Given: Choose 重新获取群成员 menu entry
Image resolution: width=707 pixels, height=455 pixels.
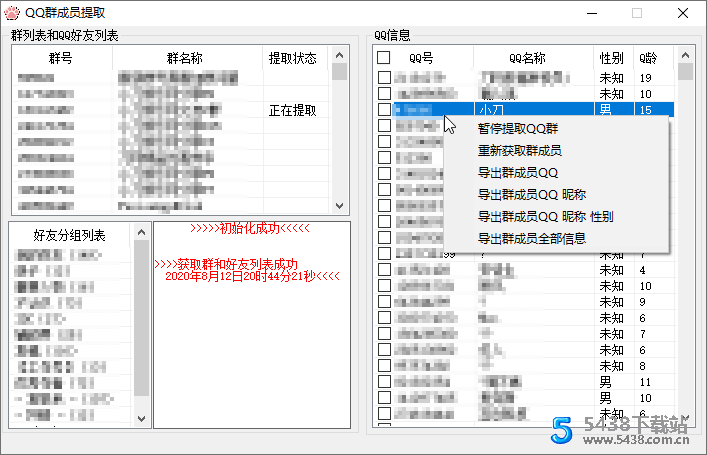Looking at the screenshot, I should point(519,151).
